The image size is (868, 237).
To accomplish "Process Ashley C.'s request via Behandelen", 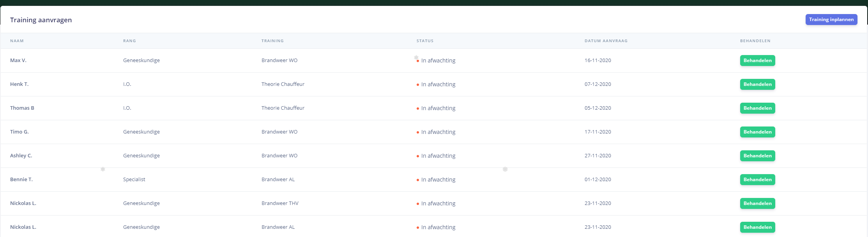I will coord(757,156).
